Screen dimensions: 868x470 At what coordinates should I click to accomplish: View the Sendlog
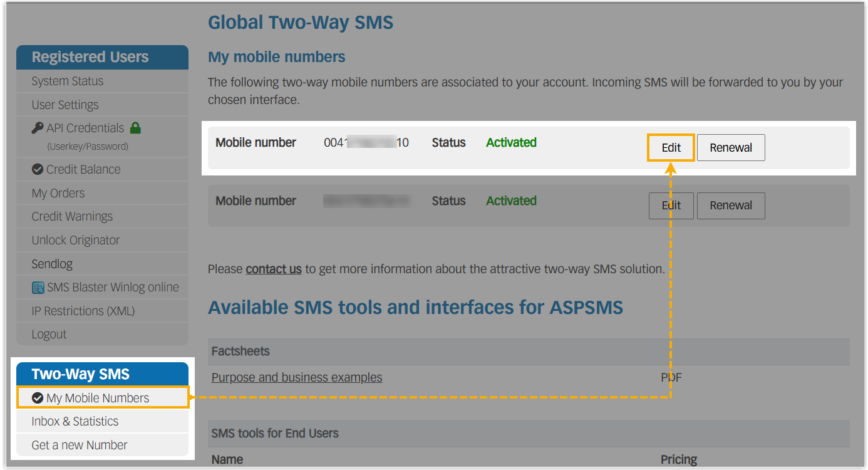(52, 264)
